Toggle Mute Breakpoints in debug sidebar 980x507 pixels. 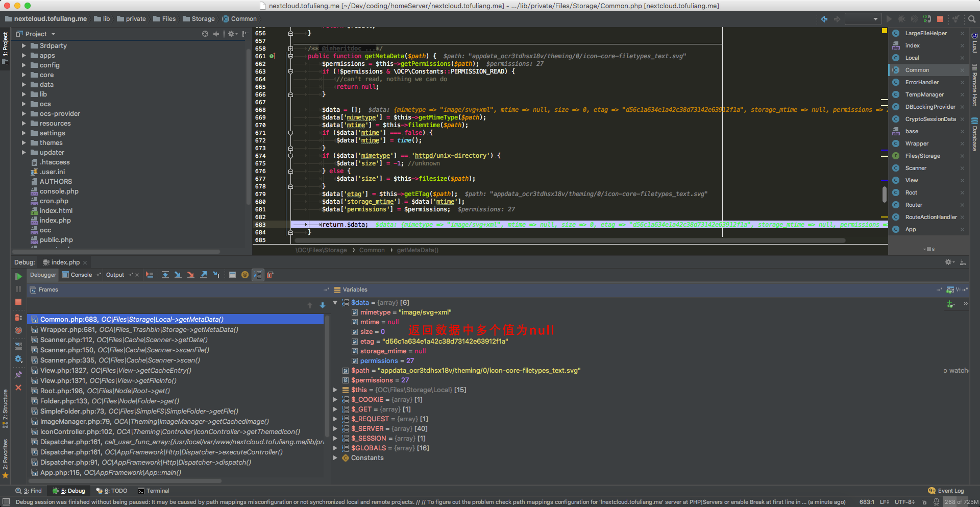click(18, 330)
